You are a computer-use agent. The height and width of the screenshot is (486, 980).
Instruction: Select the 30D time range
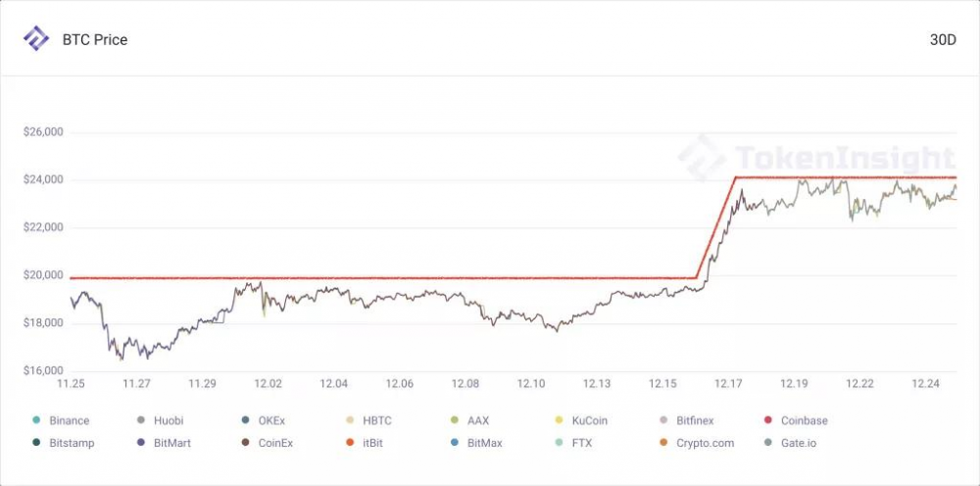click(944, 40)
